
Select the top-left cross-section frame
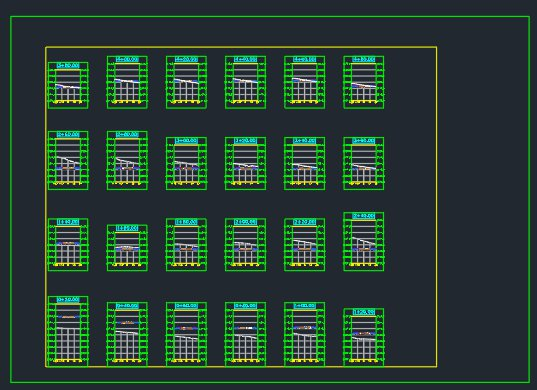point(68,85)
